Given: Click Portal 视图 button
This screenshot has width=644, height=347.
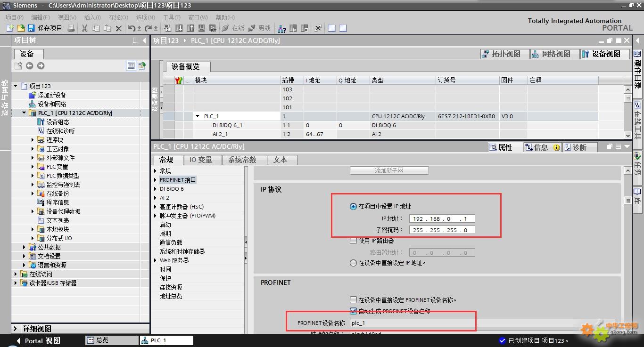Looking at the screenshot, I should coord(38,340).
